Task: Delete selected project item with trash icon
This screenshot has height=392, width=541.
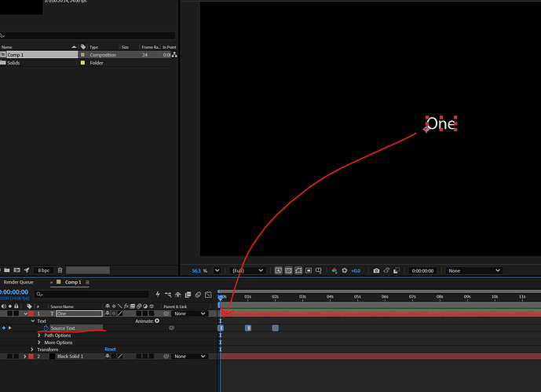Action: click(60, 270)
